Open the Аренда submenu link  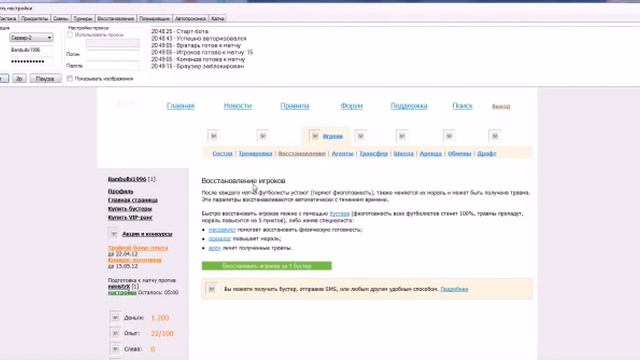pyautogui.click(x=431, y=153)
